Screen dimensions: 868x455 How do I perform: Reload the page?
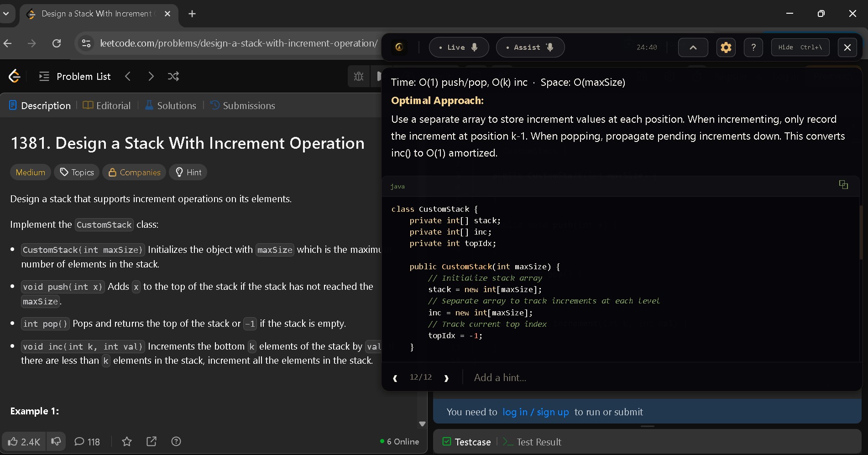pyautogui.click(x=57, y=43)
